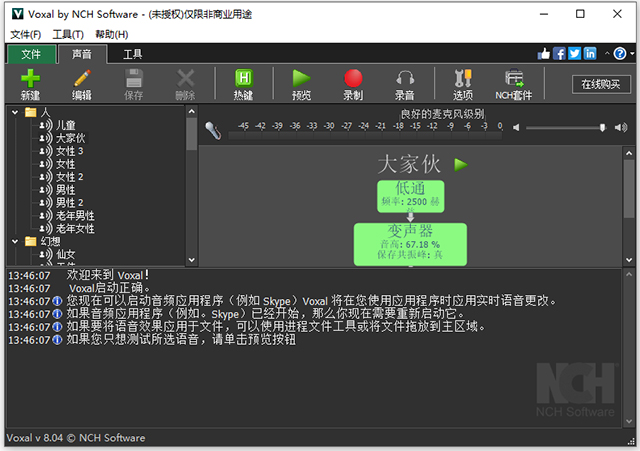Click the 幻想 folder icon
This screenshot has height=451, width=640.
[x=31, y=242]
